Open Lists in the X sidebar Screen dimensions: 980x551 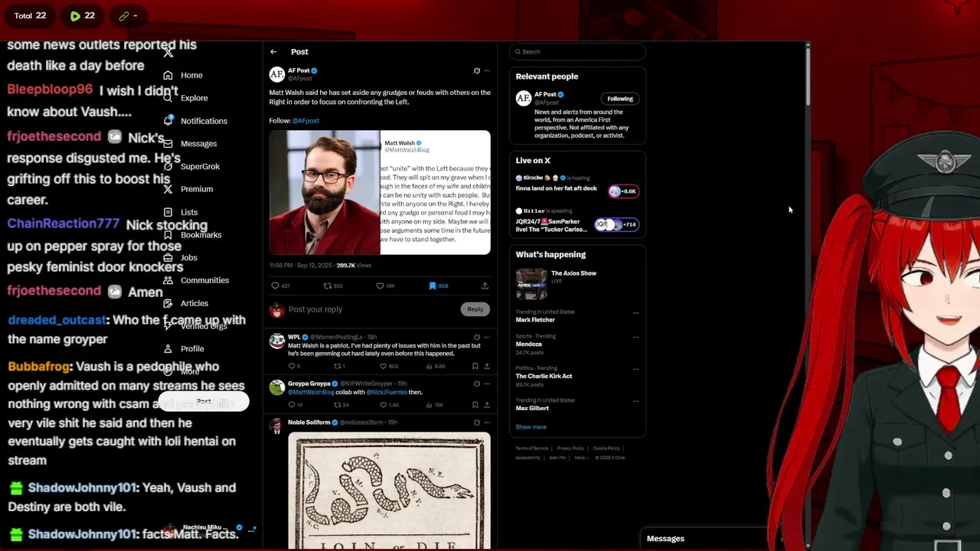pyautogui.click(x=181, y=212)
